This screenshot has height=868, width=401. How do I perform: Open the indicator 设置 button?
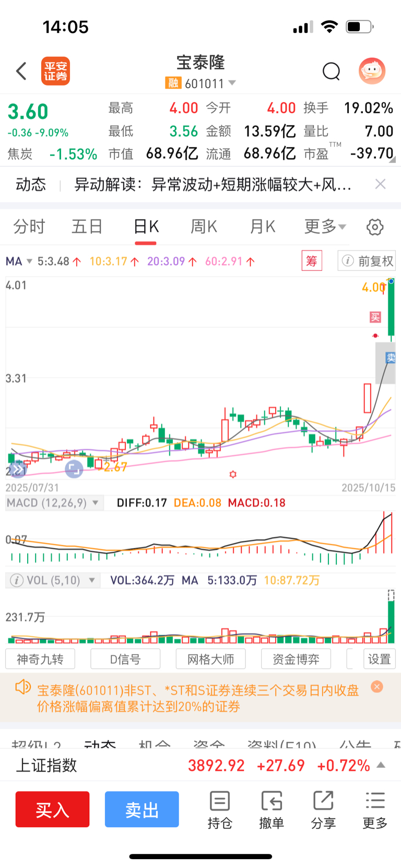pyautogui.click(x=379, y=659)
